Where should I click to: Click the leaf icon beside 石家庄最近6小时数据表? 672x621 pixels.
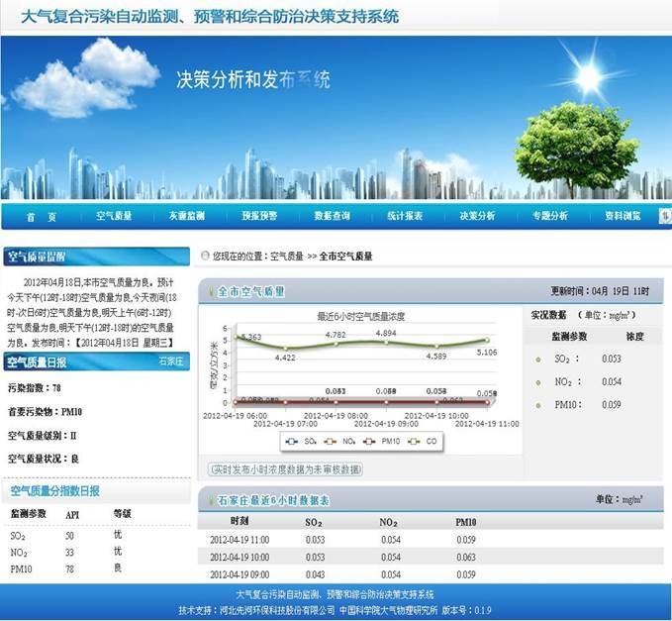pos(209,498)
